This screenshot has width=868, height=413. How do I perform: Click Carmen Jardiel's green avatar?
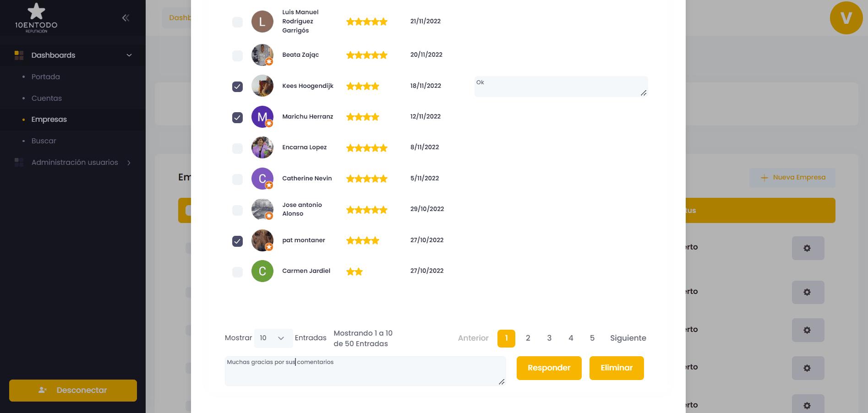[x=262, y=271]
